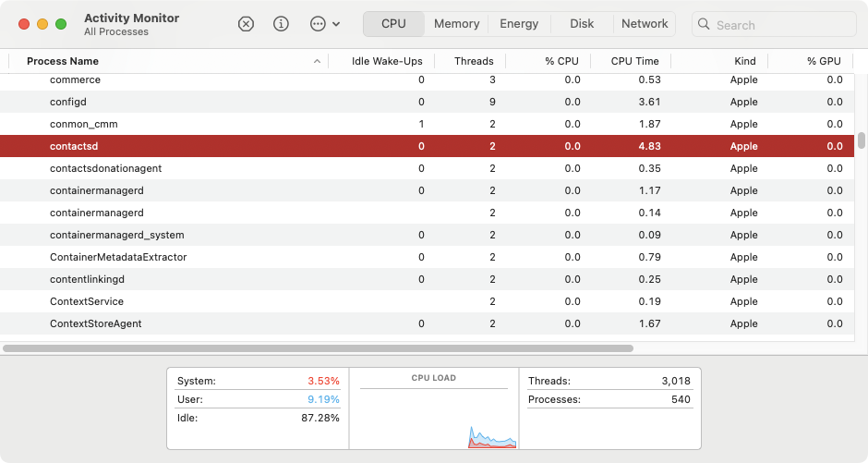Select the containermanagerd_system process row
This screenshot has height=463, width=868.
pos(427,235)
